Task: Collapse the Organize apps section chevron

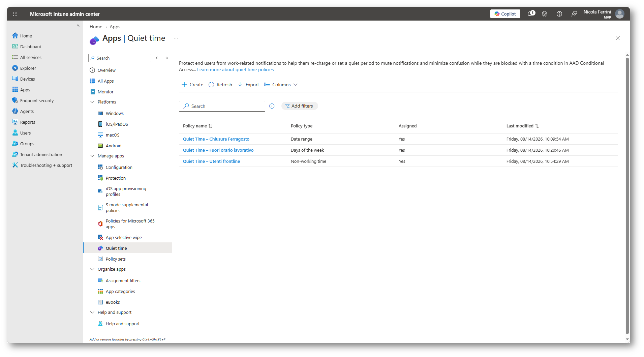Action: coord(92,269)
